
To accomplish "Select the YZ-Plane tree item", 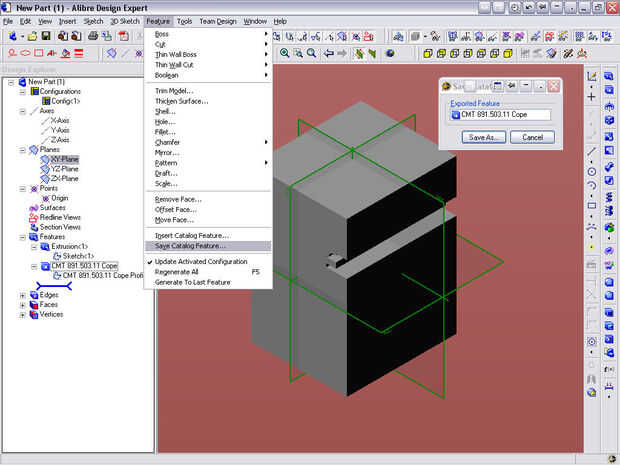I will coord(62,168).
